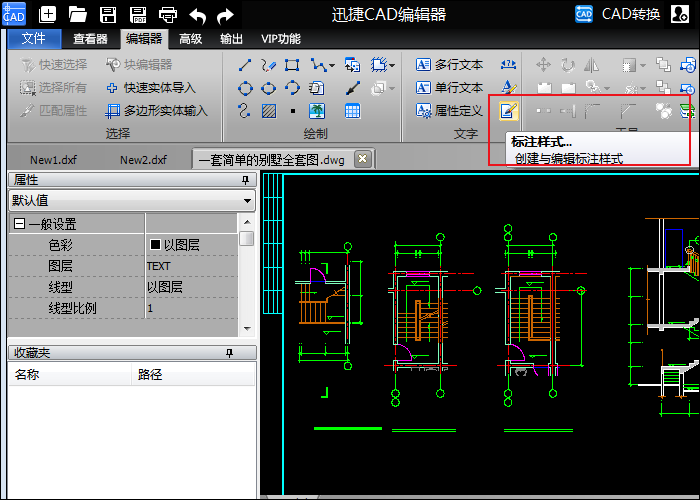Select the 一套简单的别墅全套图.dwg tab
This screenshot has width=700, height=500.
tap(272, 159)
